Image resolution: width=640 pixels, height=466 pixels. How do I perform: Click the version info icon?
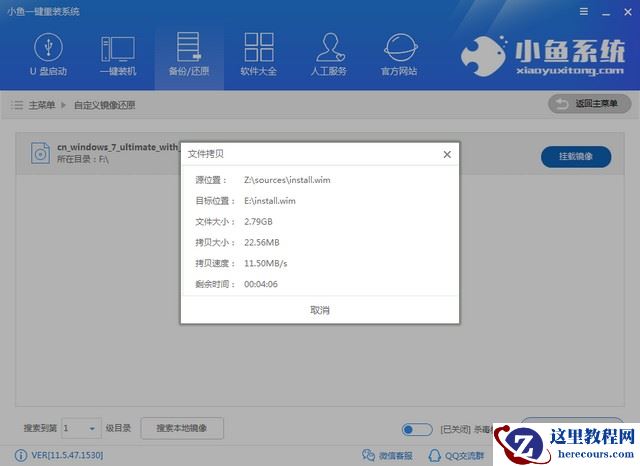click(21, 455)
